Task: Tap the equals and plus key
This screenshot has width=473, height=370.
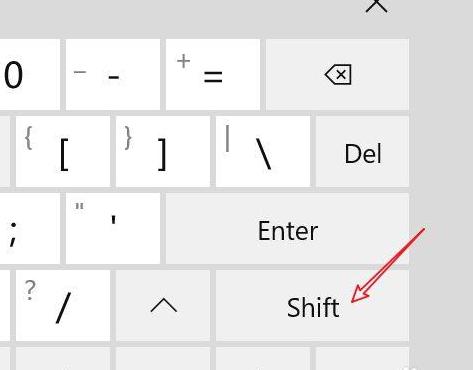Action: point(213,74)
